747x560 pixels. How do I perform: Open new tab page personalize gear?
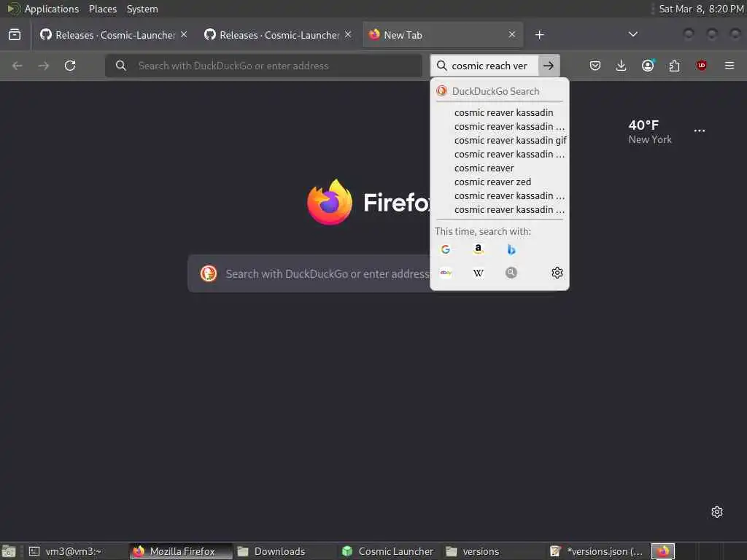[x=717, y=512]
